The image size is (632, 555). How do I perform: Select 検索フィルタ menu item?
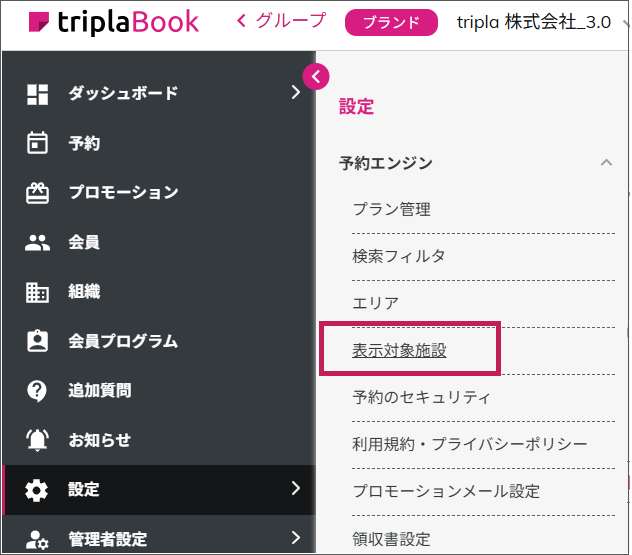point(399,256)
